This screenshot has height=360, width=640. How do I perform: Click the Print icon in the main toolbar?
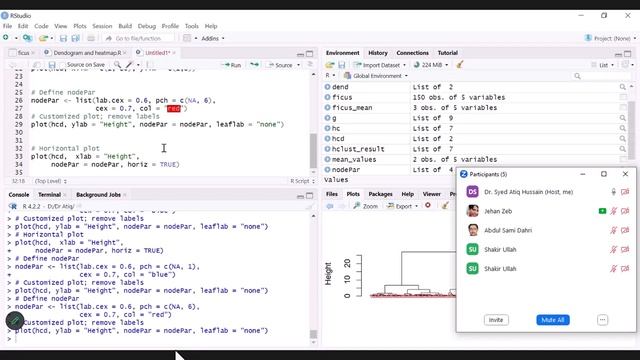pyautogui.click(x=91, y=38)
